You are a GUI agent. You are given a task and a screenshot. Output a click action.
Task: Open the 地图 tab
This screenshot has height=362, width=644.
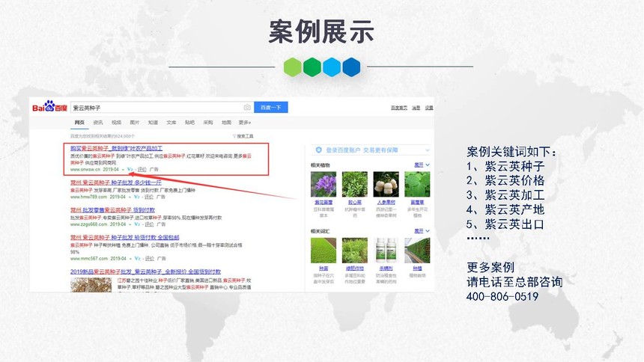tap(226, 123)
